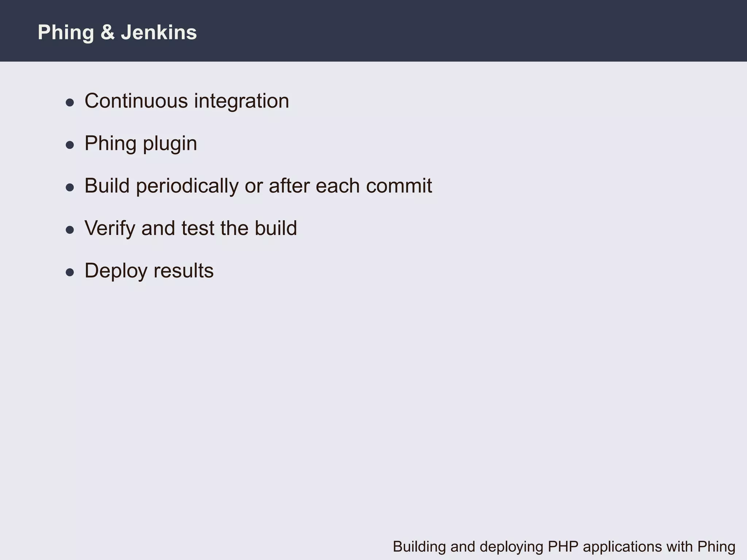
Task: Click the bullet dot before Continuous integration
Action: coord(70,103)
